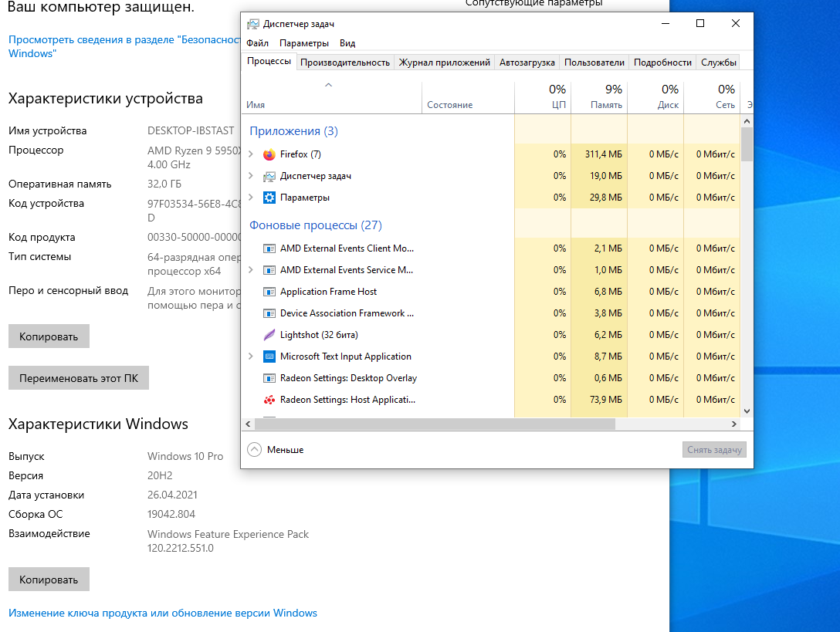This screenshot has width=840, height=632.
Task: Click the Firefox icon in process list
Action: pos(269,154)
